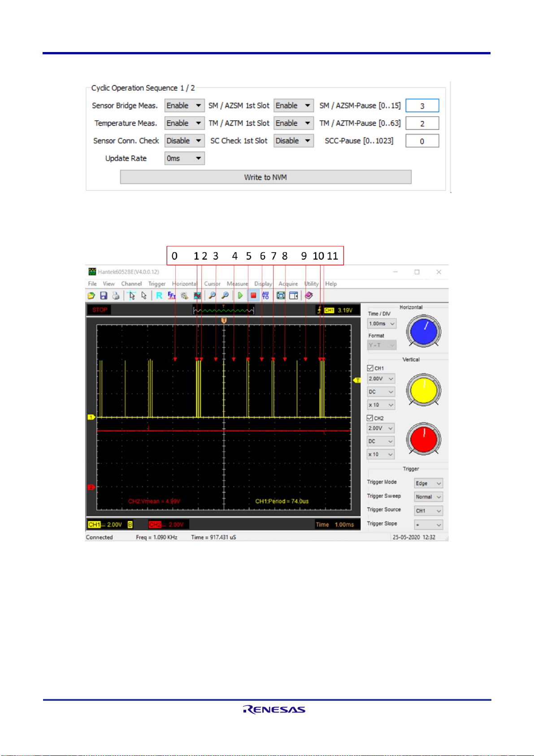Select the plain arrow pointer tool

144,296
